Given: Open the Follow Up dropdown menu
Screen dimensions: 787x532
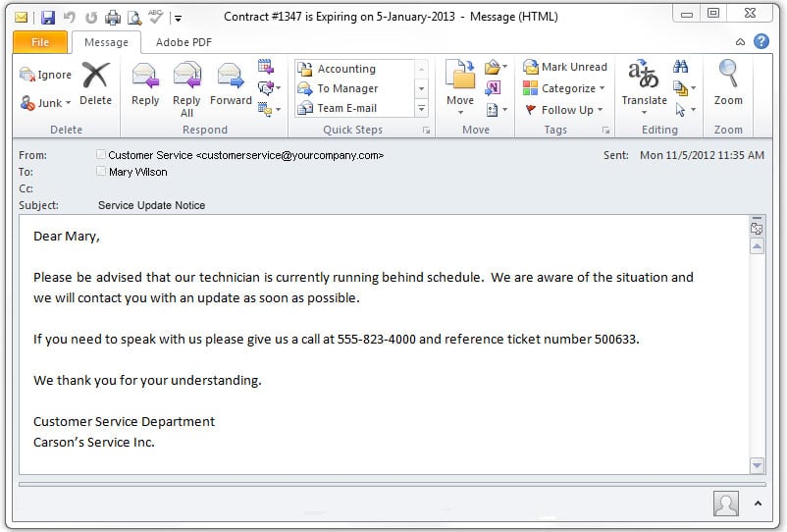Looking at the screenshot, I should [x=563, y=110].
